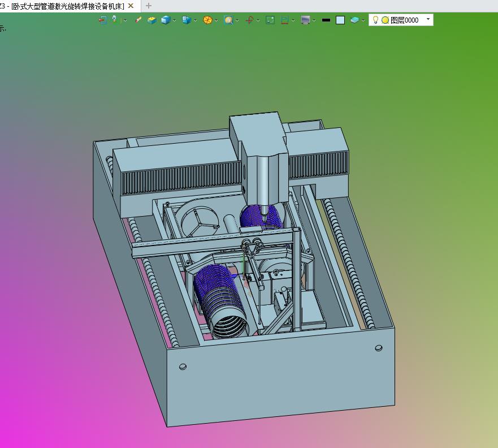Screen dimensions: 498x448
Task: Click the orange polygon mesh icon
Action: point(207,20)
